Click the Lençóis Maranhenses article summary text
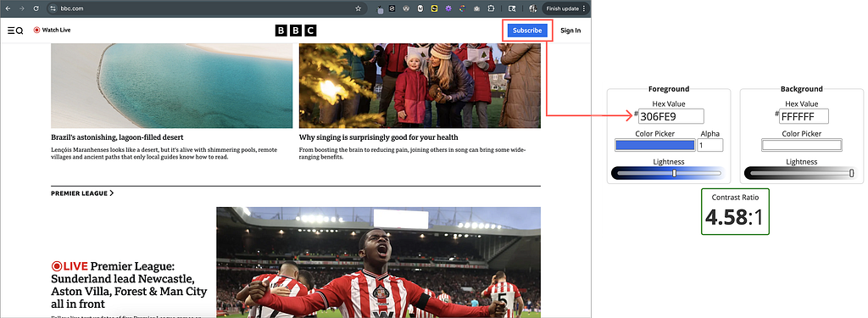Viewport: 868px width, 318px height. click(164, 153)
